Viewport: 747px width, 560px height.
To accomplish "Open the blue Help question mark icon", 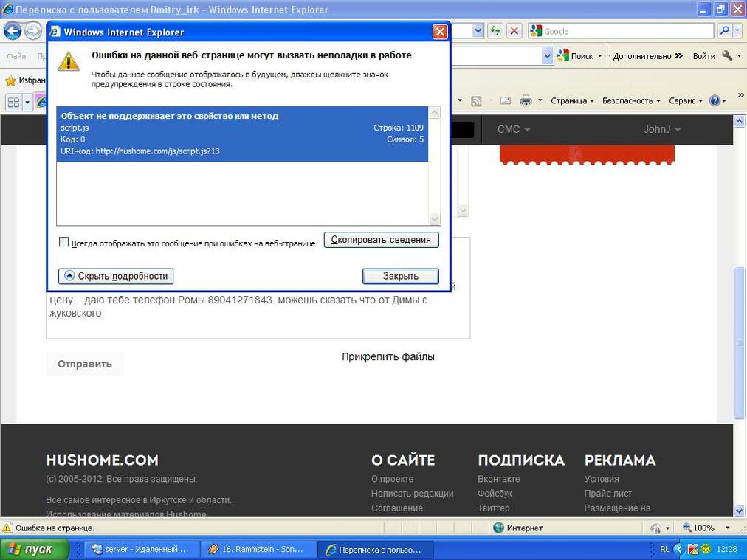I will tap(714, 101).
